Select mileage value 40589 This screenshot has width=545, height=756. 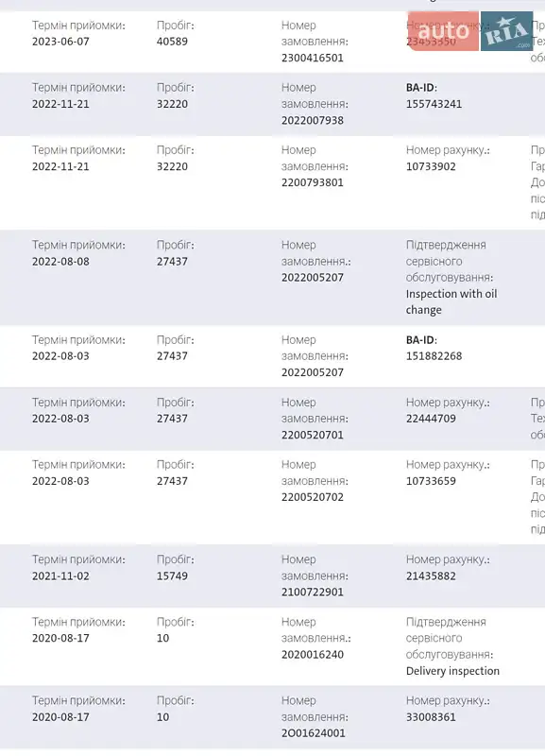(x=172, y=42)
